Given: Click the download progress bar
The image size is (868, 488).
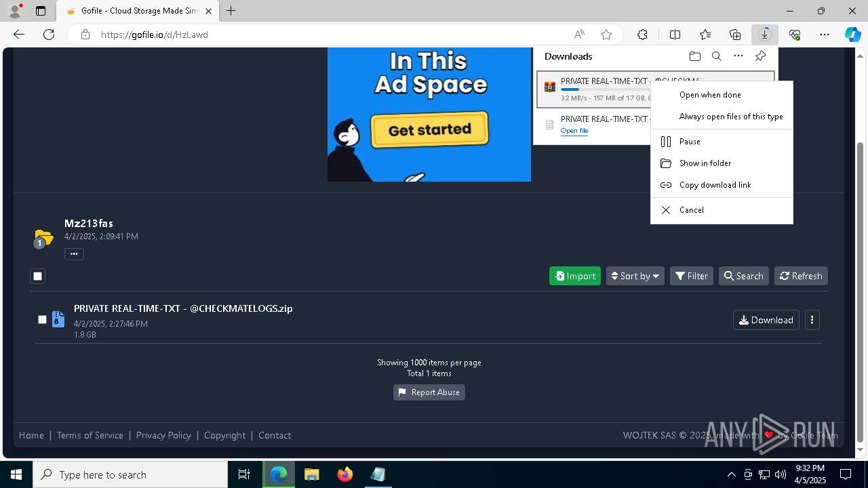Looking at the screenshot, I should pyautogui.click(x=604, y=89).
